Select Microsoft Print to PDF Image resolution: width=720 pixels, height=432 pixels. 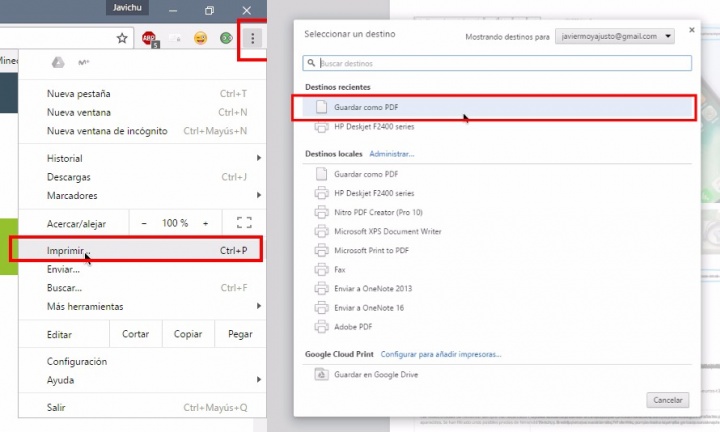(497, 250)
